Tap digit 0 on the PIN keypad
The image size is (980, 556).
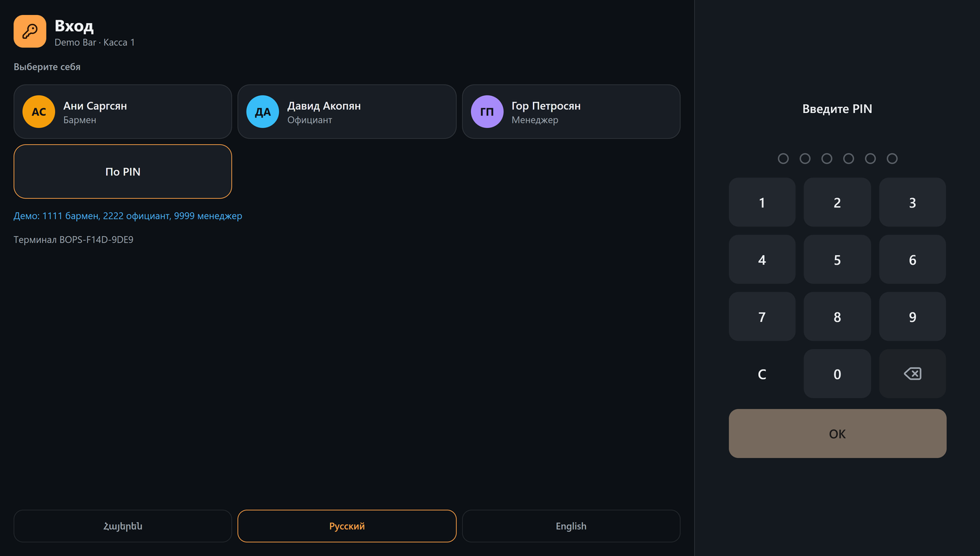pyautogui.click(x=837, y=374)
